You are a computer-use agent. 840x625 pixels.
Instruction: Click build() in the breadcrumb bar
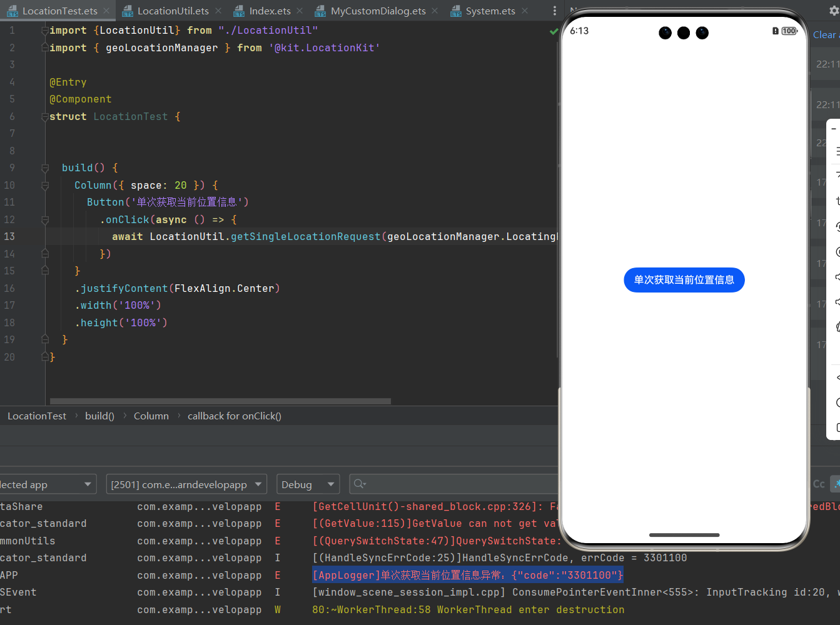pyautogui.click(x=99, y=416)
